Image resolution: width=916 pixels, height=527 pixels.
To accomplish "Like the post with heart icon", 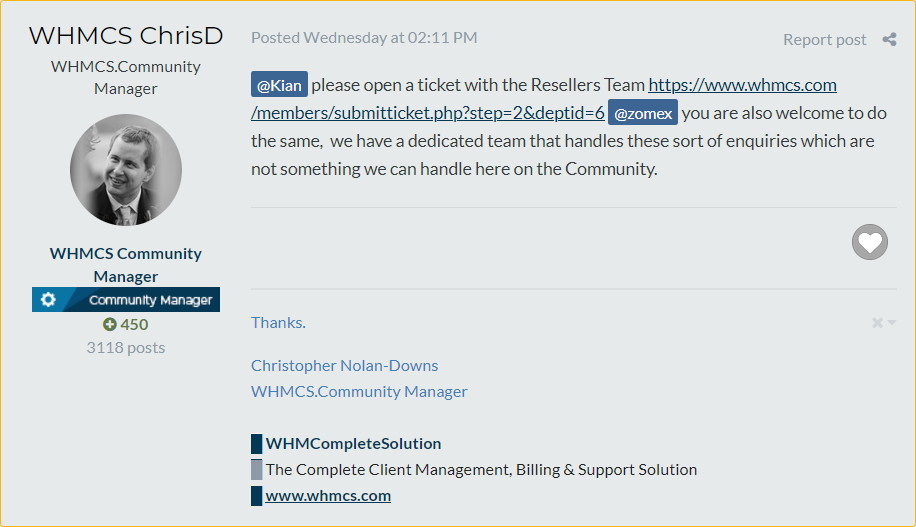I will [869, 242].
